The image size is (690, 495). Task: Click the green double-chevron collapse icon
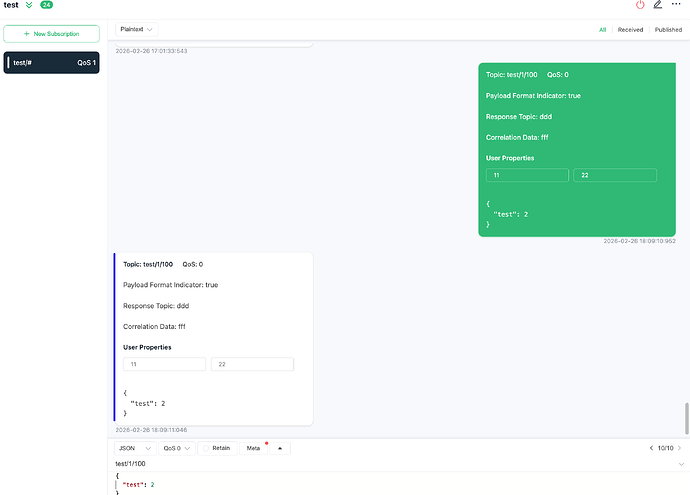29,5
